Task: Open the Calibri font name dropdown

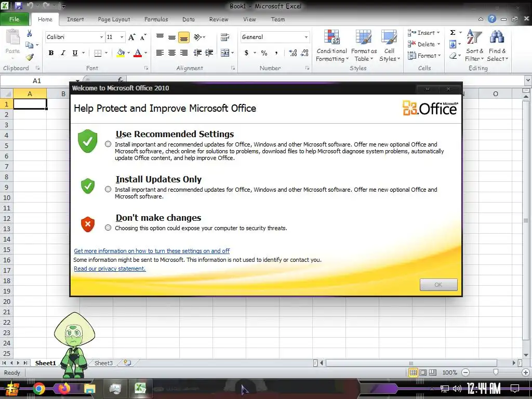Action: [x=101, y=37]
